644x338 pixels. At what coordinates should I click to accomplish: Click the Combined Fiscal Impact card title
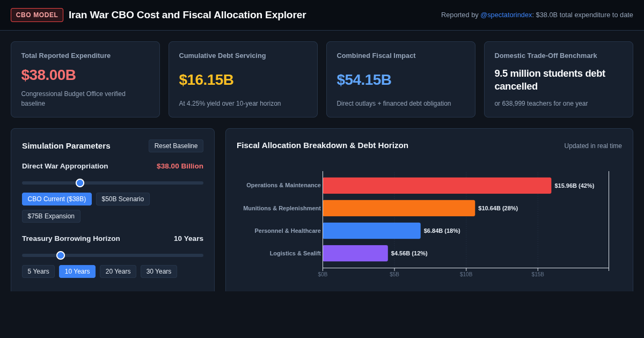pos(376,56)
